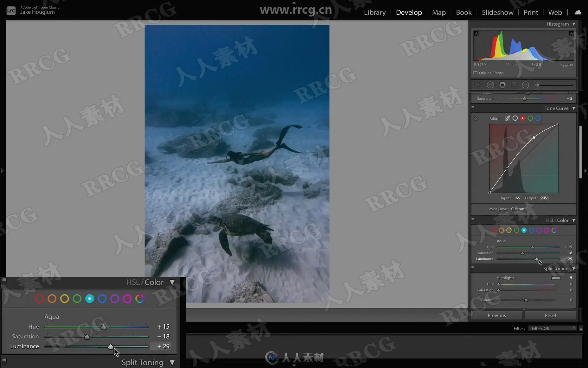The image size is (588, 368).
Task: Collapse the Histogram panel
Action: [x=574, y=24]
